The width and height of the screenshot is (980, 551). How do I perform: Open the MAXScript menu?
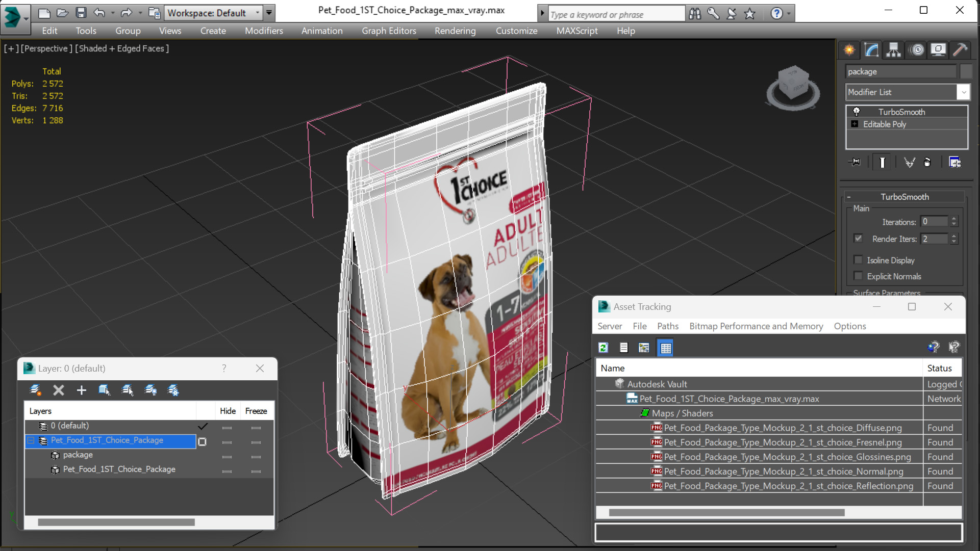tap(577, 31)
